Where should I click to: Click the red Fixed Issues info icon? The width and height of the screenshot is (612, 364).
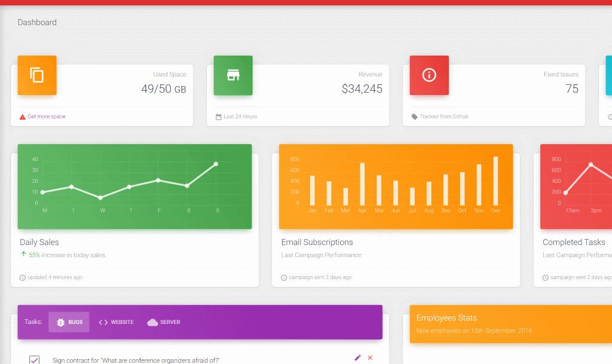[x=429, y=75]
